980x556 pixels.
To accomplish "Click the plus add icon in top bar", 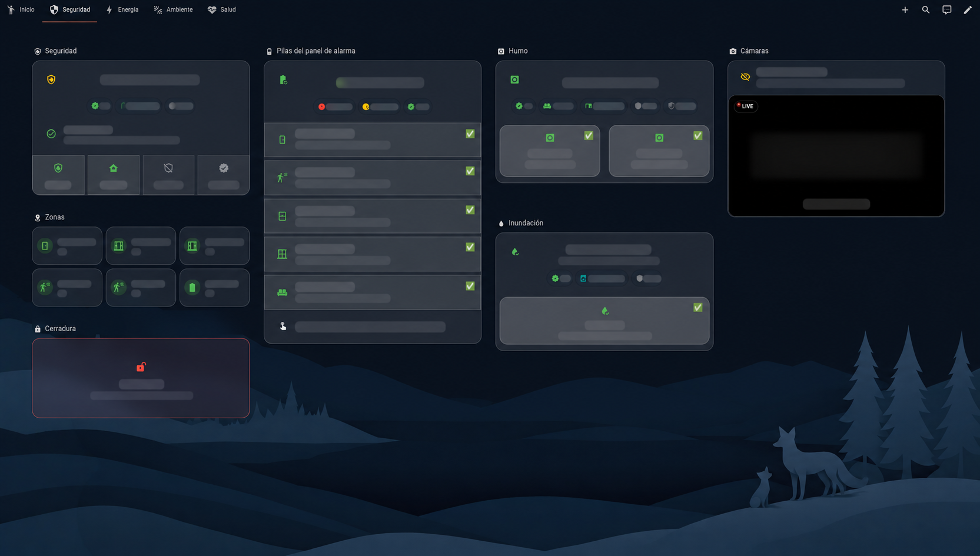I will tap(905, 9).
